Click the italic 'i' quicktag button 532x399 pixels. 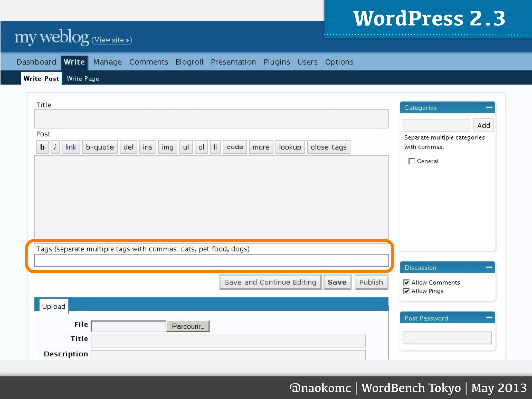coord(55,147)
